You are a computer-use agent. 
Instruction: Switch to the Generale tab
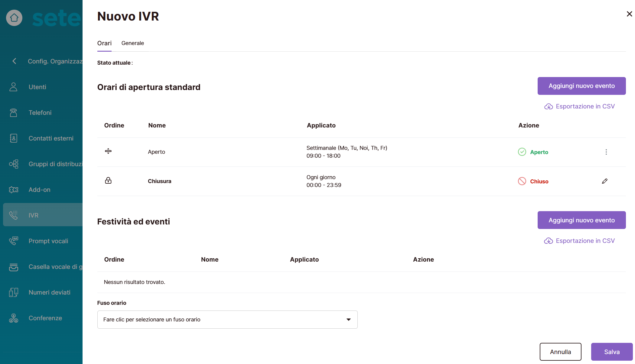132,43
